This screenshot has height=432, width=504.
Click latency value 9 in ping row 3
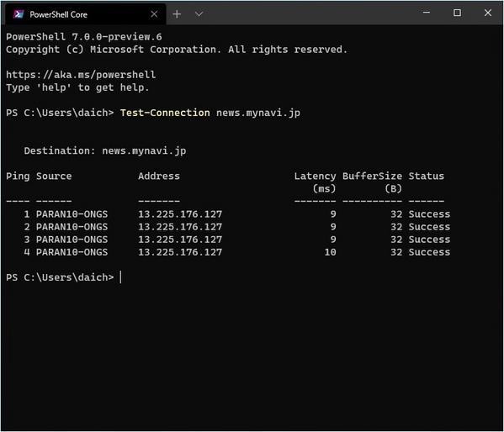333,240
